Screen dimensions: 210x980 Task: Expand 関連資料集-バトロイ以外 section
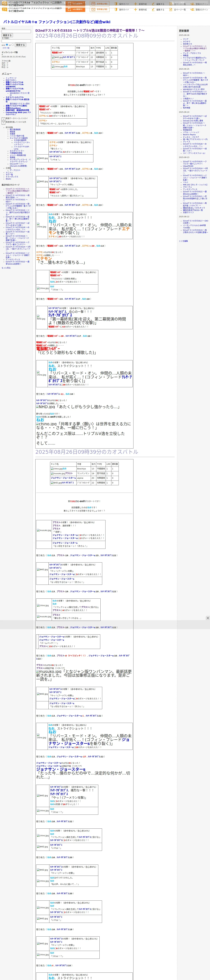tap(3, 122)
